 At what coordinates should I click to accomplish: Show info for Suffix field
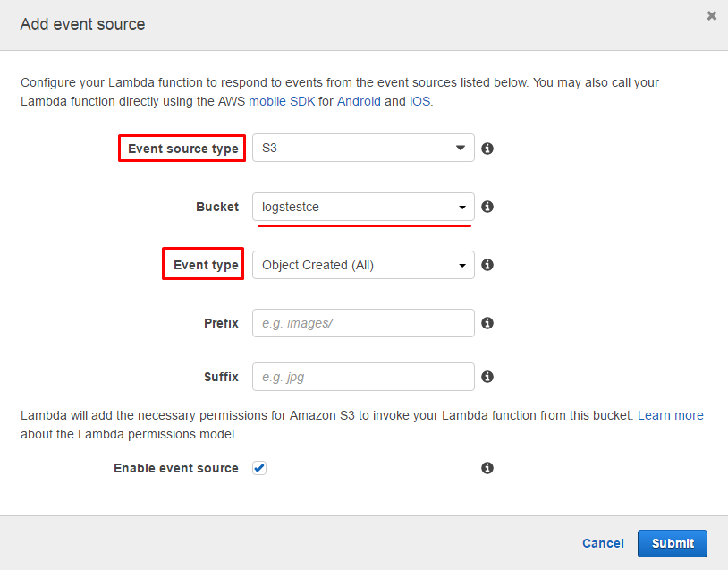(487, 377)
